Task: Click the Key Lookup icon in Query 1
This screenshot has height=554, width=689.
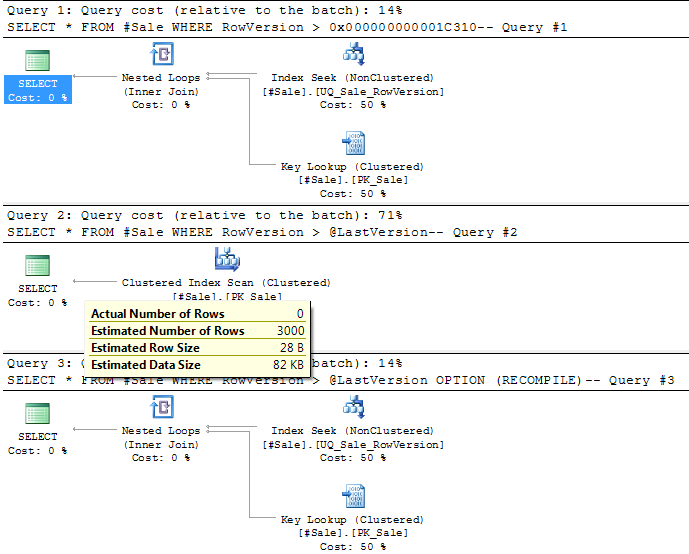Action: pyautogui.click(x=354, y=143)
